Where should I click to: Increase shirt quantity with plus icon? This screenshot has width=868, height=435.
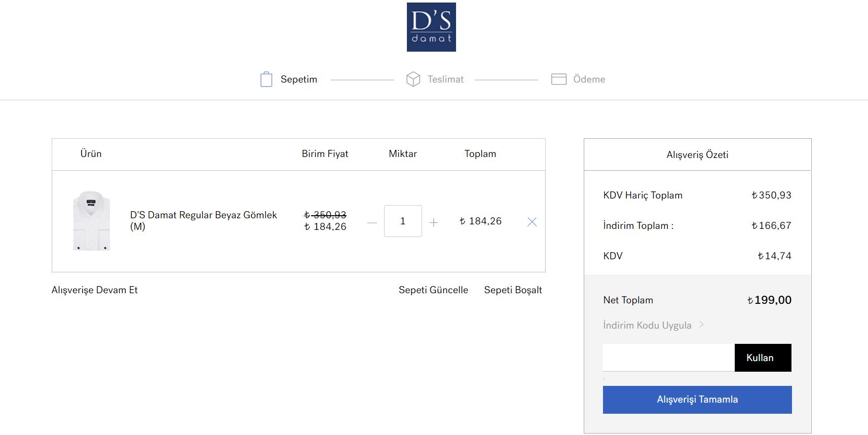[433, 222]
